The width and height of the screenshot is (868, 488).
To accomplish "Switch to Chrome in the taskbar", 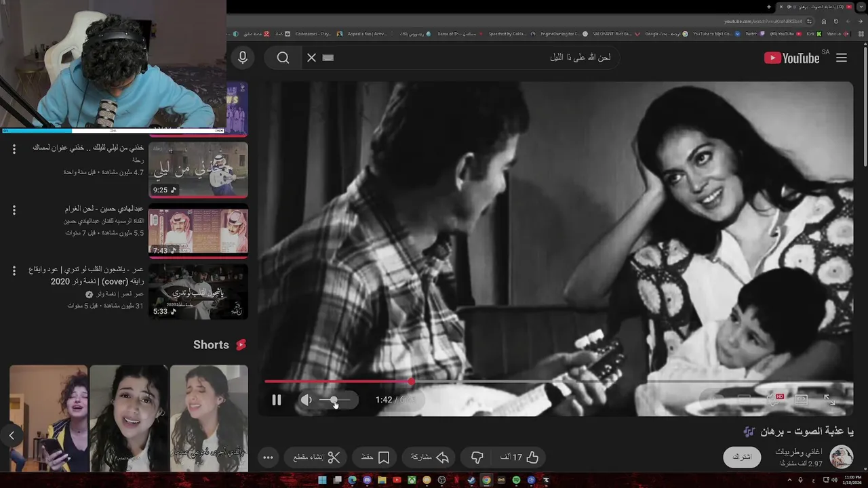I will [x=486, y=481].
